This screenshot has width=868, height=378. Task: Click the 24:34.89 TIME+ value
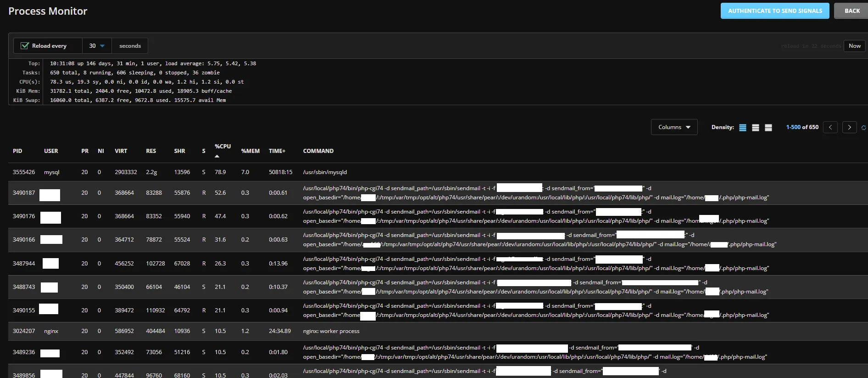(280, 331)
